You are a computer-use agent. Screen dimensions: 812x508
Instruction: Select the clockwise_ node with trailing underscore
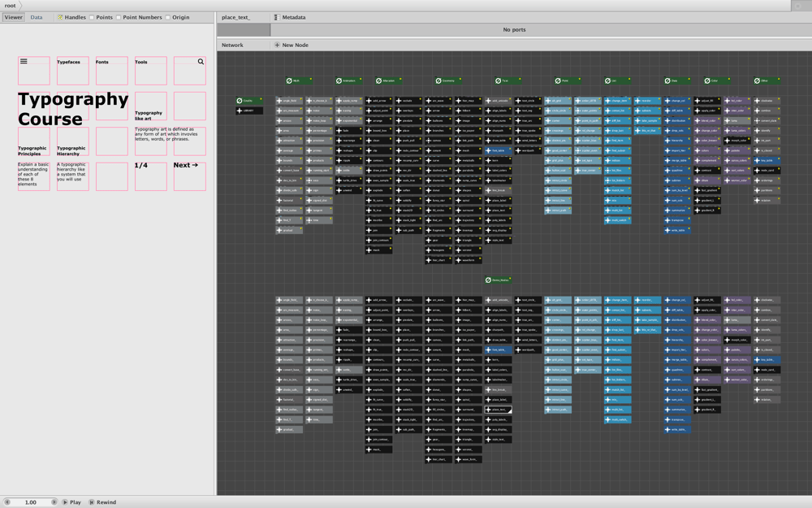point(767,300)
